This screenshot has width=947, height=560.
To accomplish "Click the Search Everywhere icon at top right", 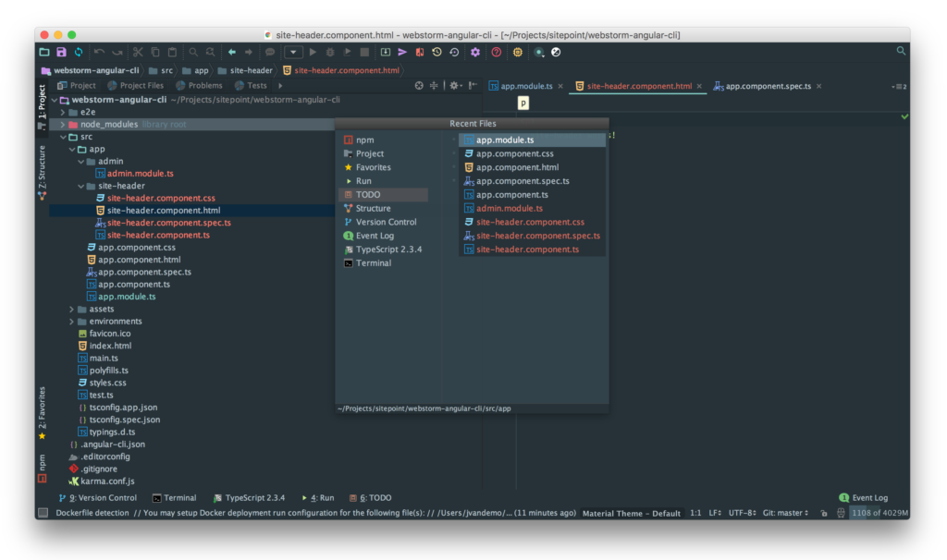I will coord(901,52).
